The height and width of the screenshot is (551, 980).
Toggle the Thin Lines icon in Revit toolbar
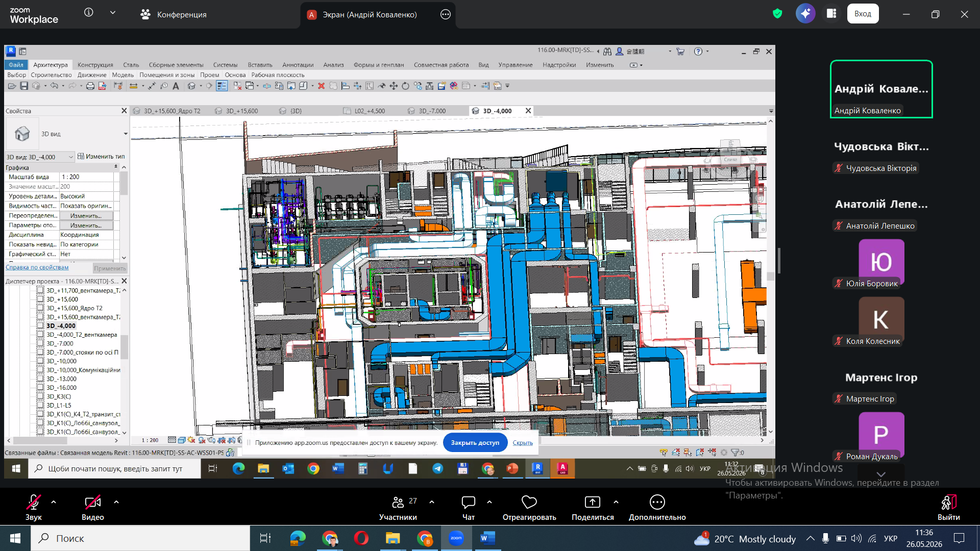pyautogui.click(x=222, y=86)
